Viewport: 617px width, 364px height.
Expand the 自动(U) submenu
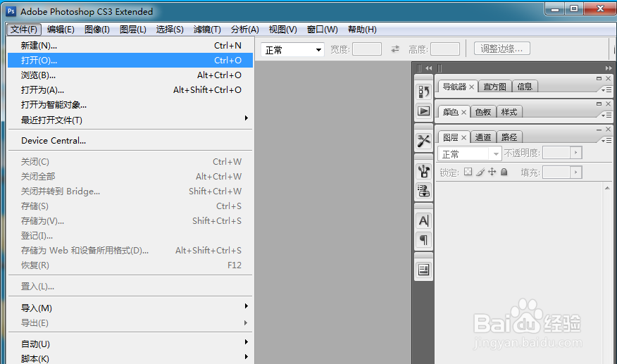coord(130,344)
